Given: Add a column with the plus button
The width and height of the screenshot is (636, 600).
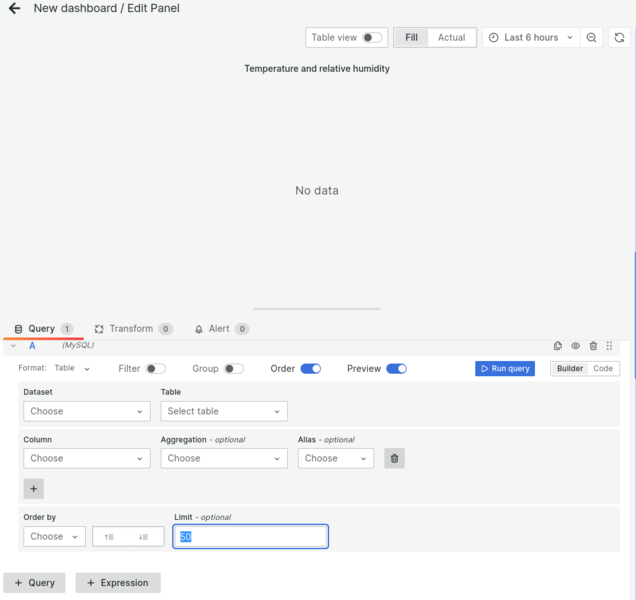Looking at the screenshot, I should pyautogui.click(x=34, y=489).
